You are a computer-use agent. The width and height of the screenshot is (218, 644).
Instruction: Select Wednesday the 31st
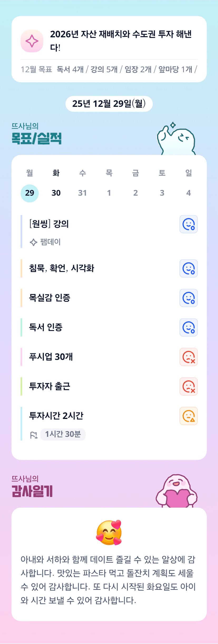83,193
